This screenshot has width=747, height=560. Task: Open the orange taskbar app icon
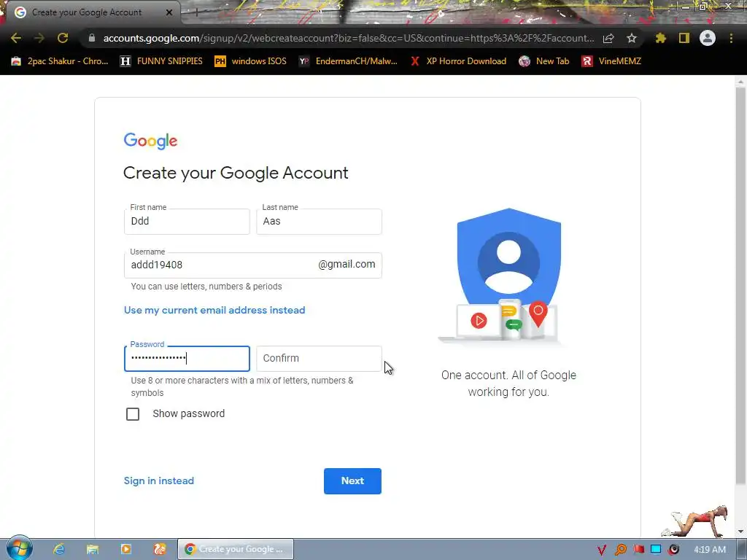click(160, 549)
